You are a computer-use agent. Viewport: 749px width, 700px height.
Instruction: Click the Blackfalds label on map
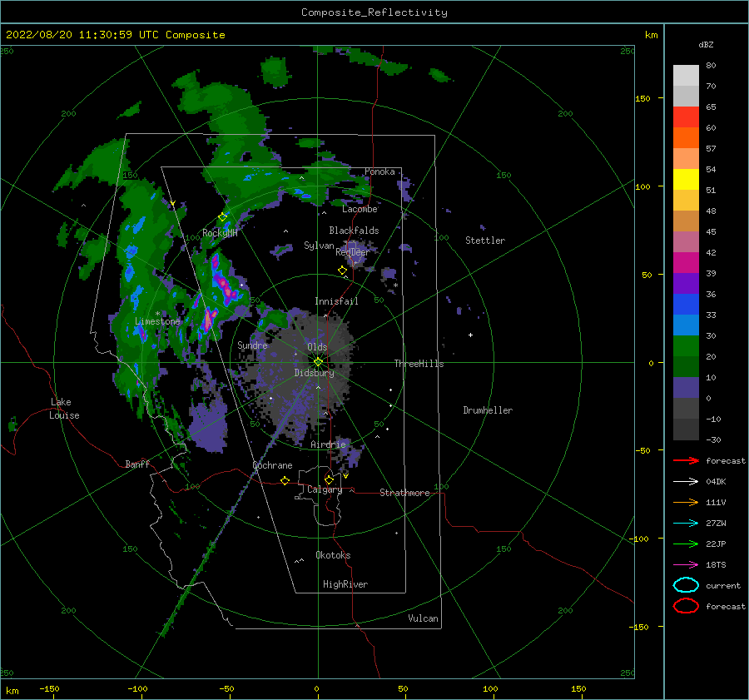354,231
